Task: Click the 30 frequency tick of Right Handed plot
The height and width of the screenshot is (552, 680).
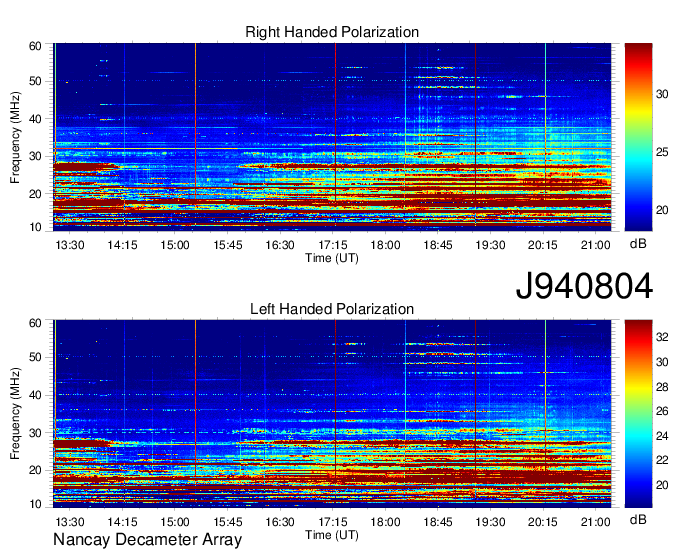Action: 35,156
